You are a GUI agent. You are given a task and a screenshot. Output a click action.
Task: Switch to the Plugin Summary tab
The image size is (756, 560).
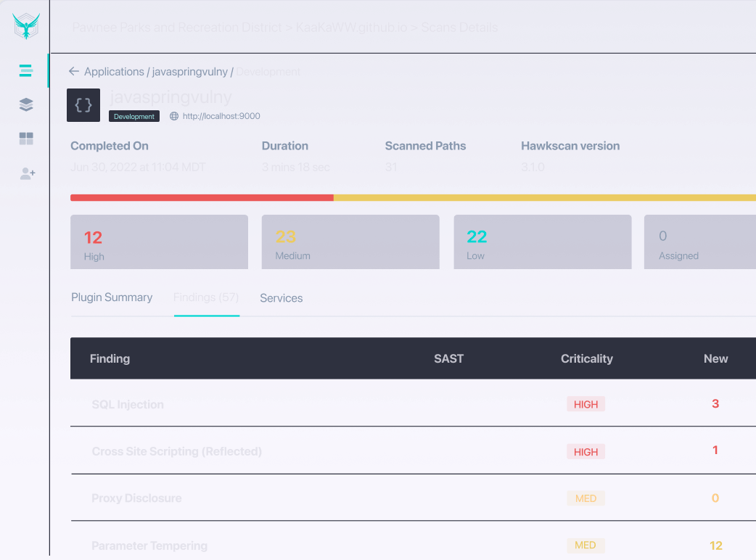click(x=112, y=297)
